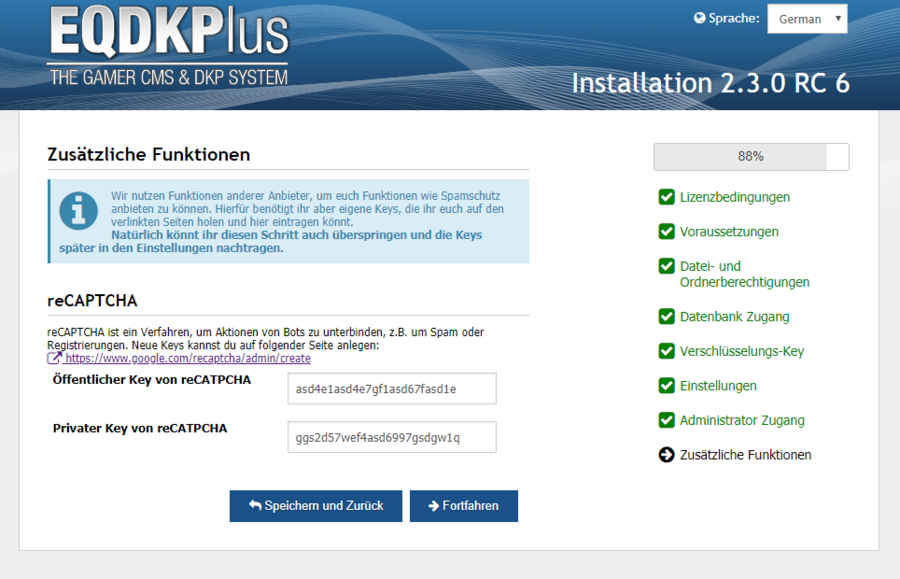Click the checkmark icon next to Datenbank Zugang
The width and height of the screenshot is (900, 579).
click(665, 316)
